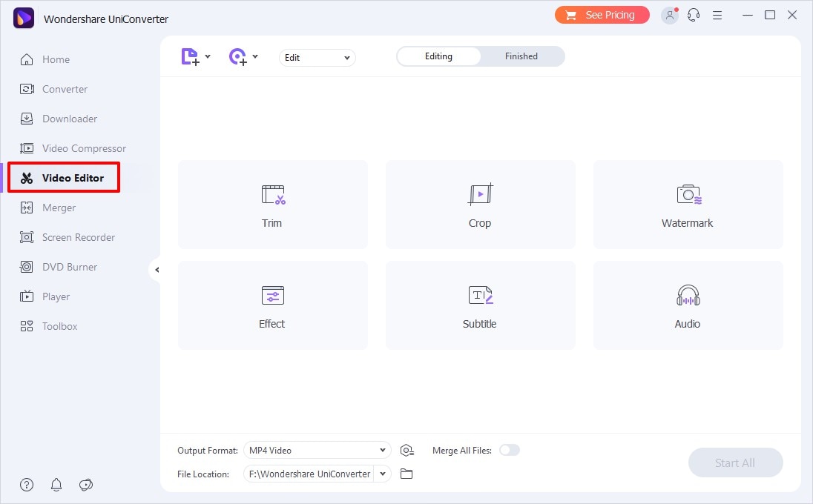Open the Watermark tool card
Screen dimensions: 813x504
click(x=688, y=205)
